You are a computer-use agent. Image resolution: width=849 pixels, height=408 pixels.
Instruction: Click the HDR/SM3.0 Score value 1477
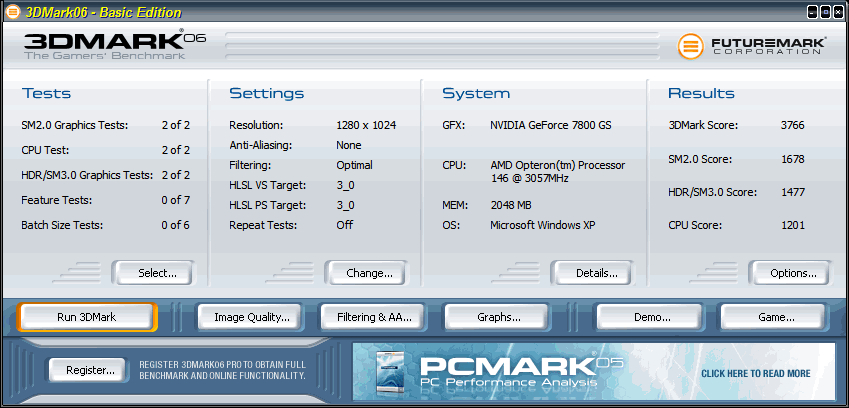792,192
